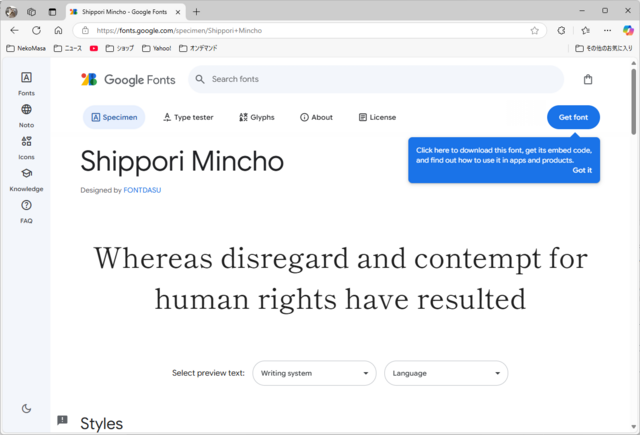Viewport: 640px width, 435px height.
Task: Open browser extensions icon
Action: [x=562, y=31]
